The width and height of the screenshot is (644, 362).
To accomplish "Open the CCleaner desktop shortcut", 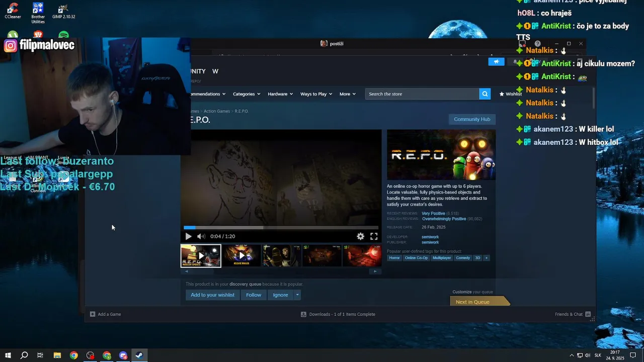I will point(13,11).
